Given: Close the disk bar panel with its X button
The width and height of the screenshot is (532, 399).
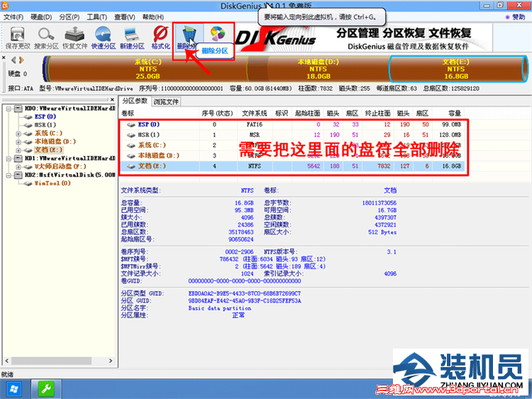Looking at the screenshot, I should 4,58.
